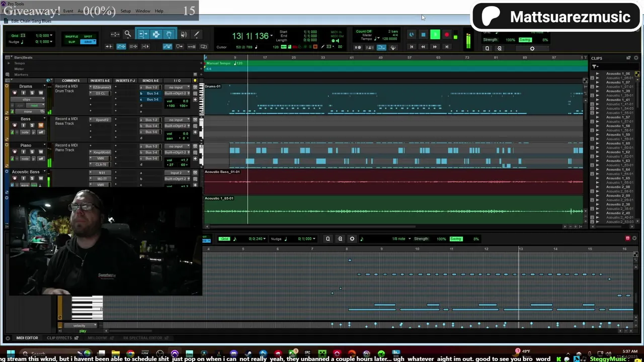Enable Spot edit mode

click(88, 37)
